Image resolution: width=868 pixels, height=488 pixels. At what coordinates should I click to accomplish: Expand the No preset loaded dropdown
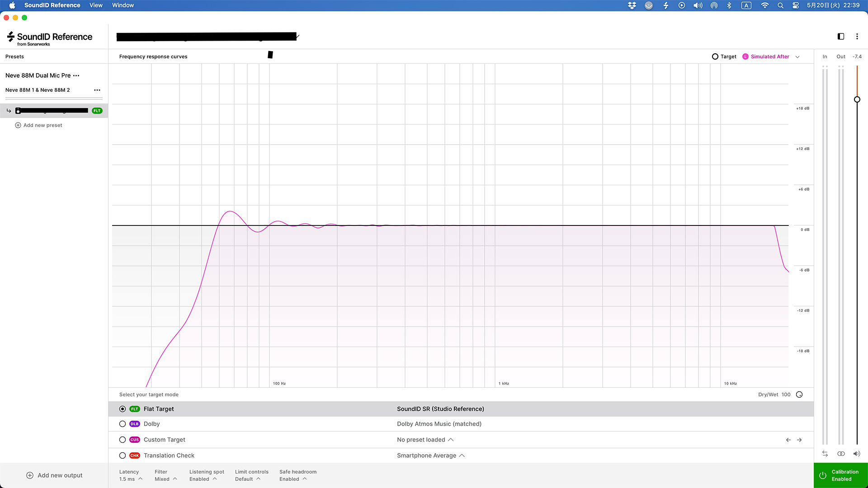[x=425, y=440]
